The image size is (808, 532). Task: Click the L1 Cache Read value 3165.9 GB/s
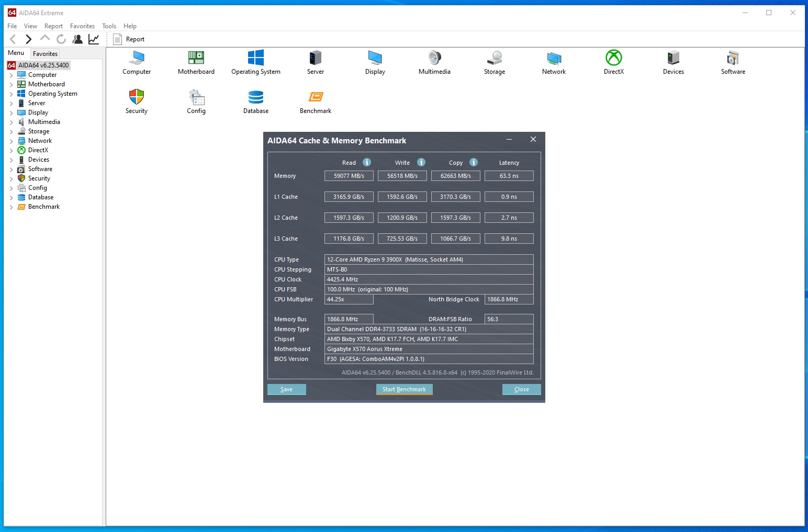(349, 197)
